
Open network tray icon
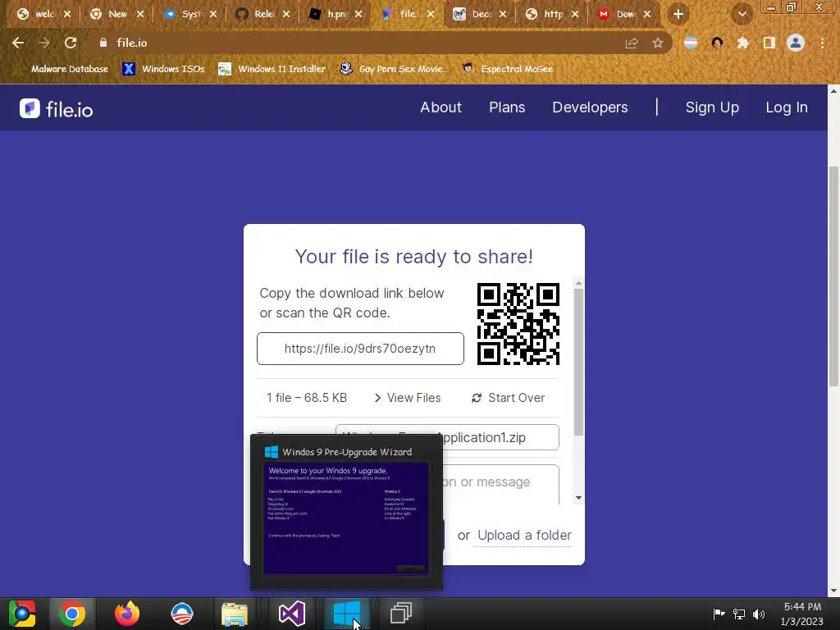click(739, 614)
